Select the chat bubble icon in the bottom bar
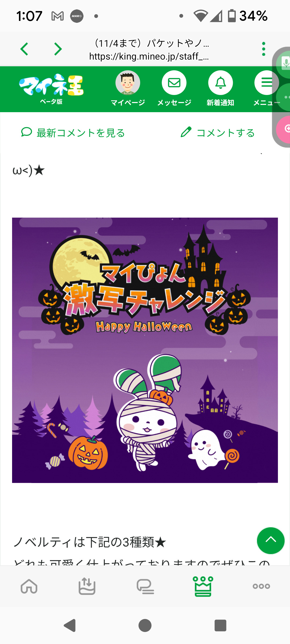Screen dimensions: 290x644 tap(145, 586)
